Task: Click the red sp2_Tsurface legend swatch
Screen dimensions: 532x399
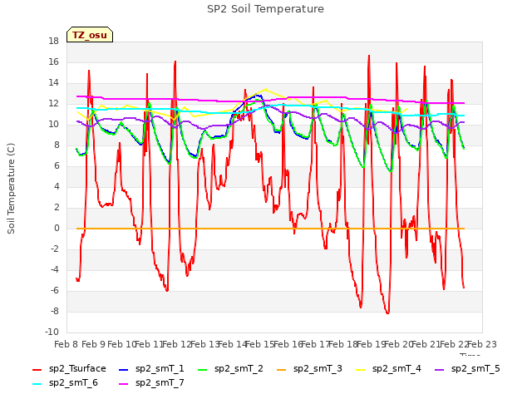Action: click(37, 369)
